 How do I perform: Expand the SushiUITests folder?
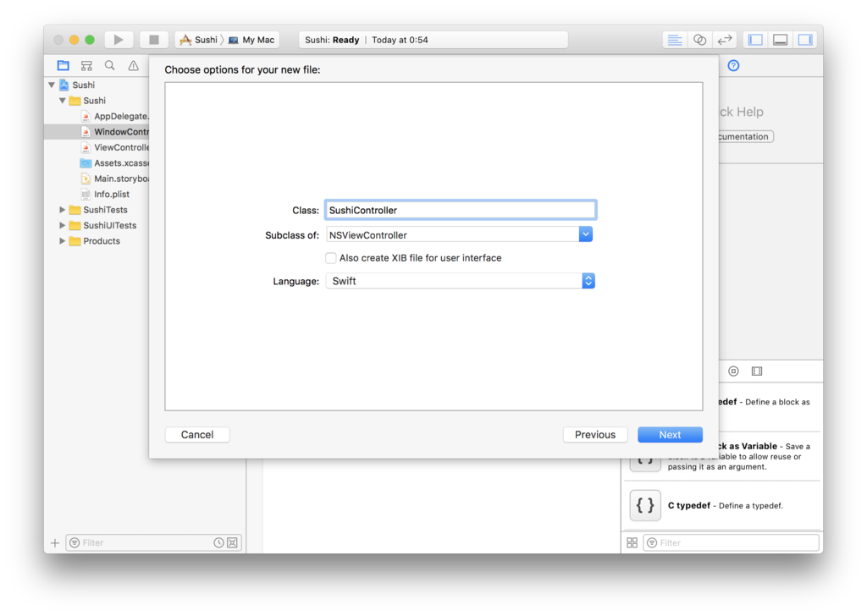(63, 225)
